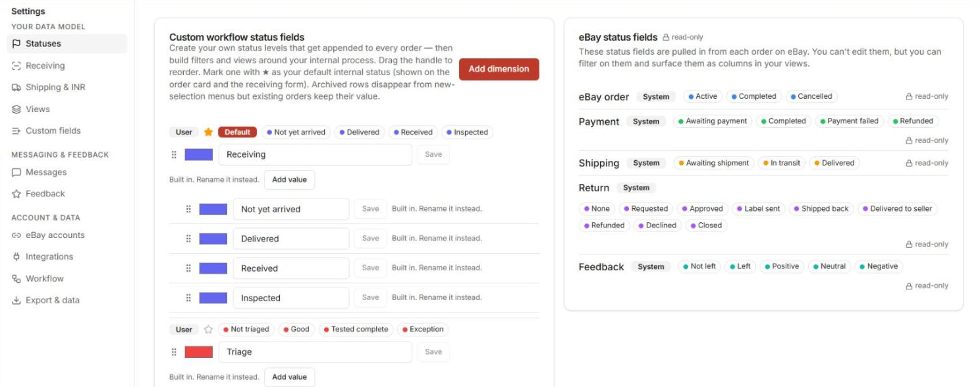Click Exception status chip
This screenshot has height=387, width=980.
pyautogui.click(x=423, y=329)
